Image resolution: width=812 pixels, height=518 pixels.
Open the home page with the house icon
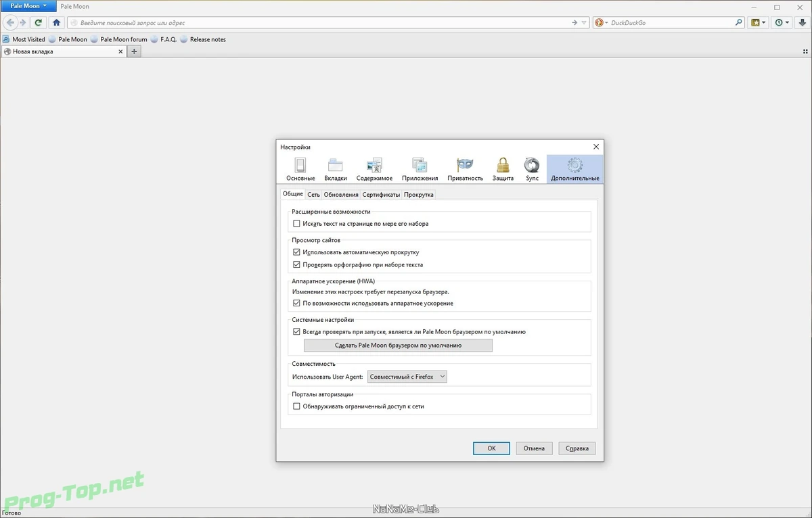[x=57, y=22]
